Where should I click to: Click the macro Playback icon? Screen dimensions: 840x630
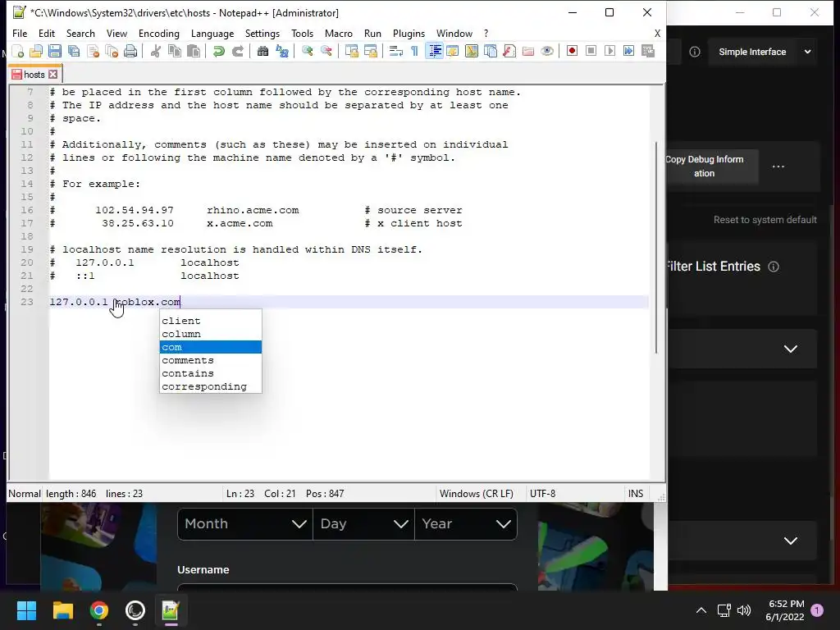pos(609,51)
